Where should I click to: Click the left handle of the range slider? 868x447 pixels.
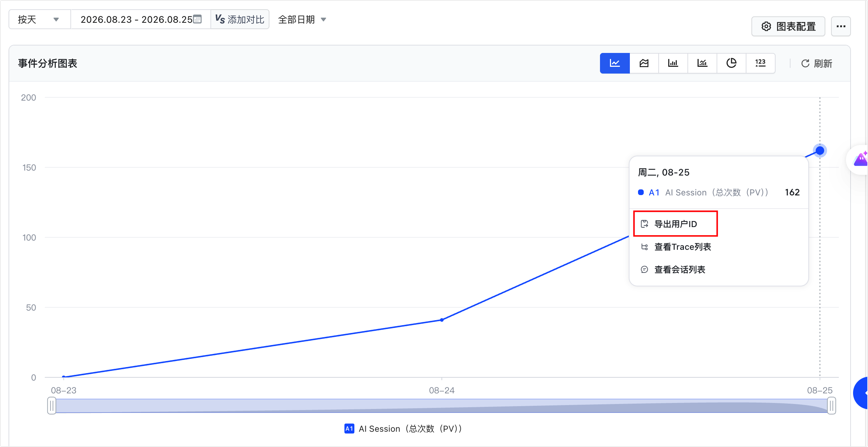pos(52,405)
